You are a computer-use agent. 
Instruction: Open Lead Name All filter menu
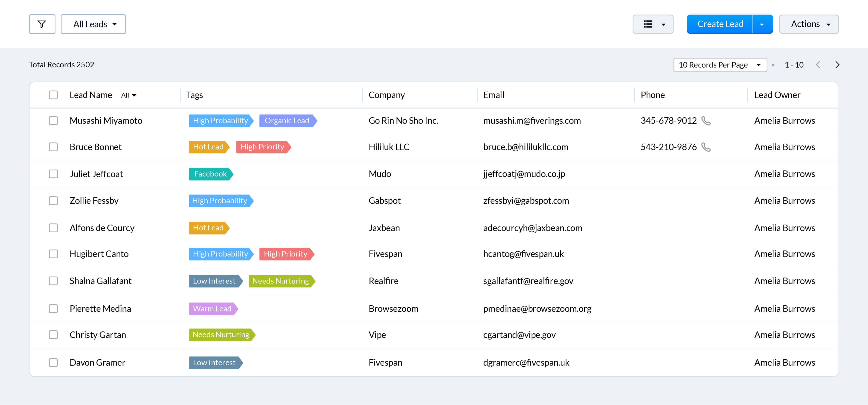129,95
